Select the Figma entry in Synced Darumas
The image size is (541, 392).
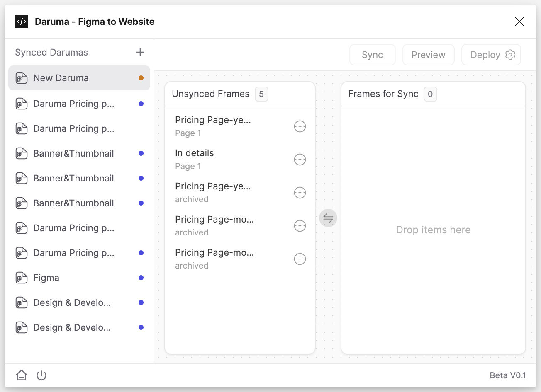[x=79, y=278]
